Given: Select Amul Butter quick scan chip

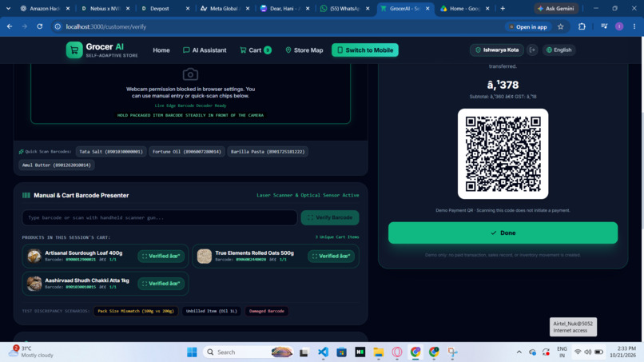Looking at the screenshot, I should coord(56,165).
